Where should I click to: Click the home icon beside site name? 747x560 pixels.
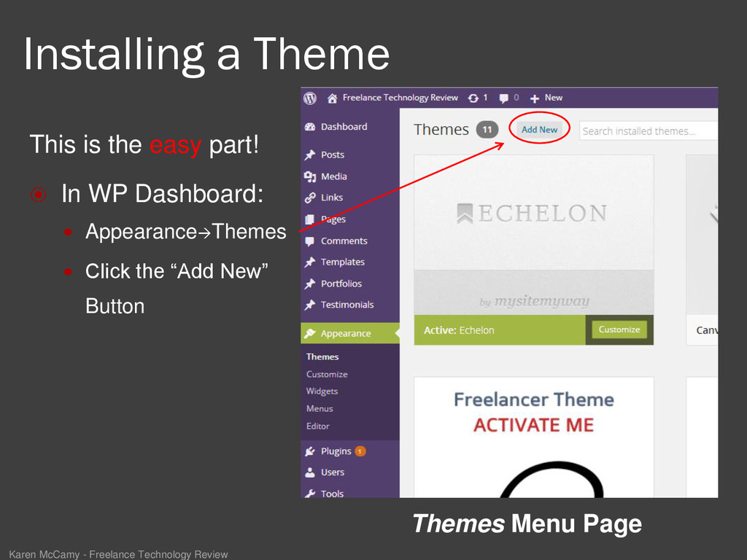point(332,98)
